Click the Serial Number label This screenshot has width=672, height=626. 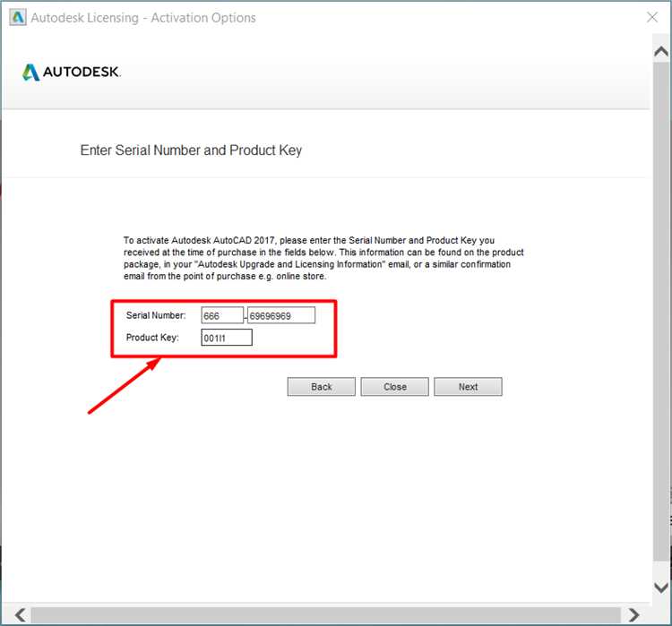156,315
